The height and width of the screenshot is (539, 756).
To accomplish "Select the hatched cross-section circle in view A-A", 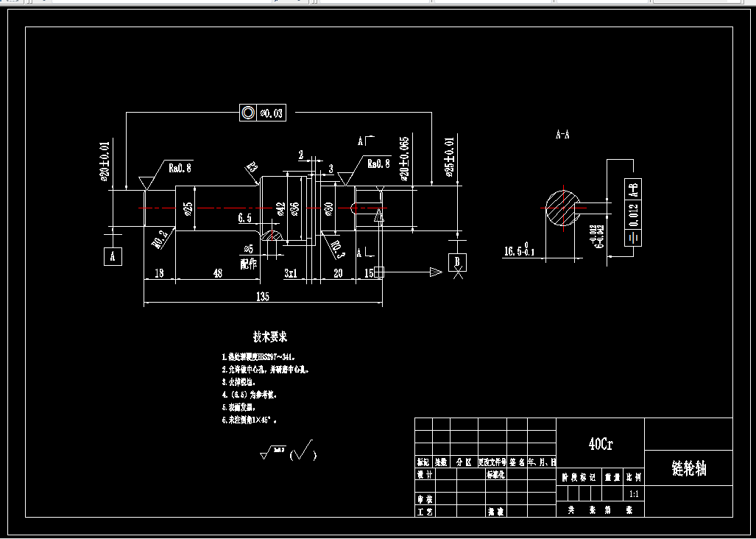I will click(x=564, y=208).
